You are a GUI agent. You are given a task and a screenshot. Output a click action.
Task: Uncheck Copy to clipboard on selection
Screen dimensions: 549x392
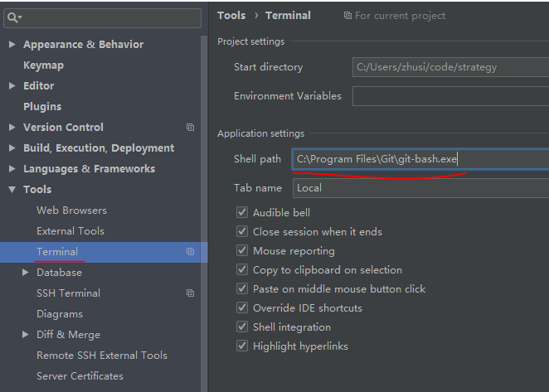click(x=242, y=269)
